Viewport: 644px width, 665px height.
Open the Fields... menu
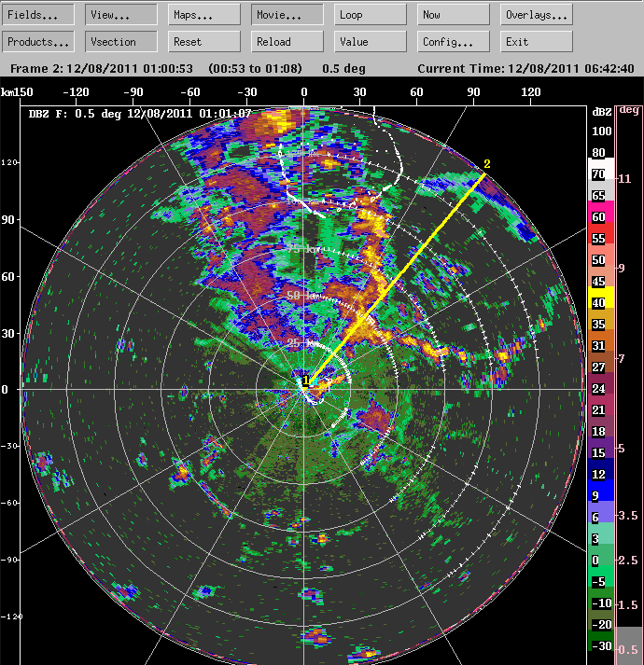(37, 15)
